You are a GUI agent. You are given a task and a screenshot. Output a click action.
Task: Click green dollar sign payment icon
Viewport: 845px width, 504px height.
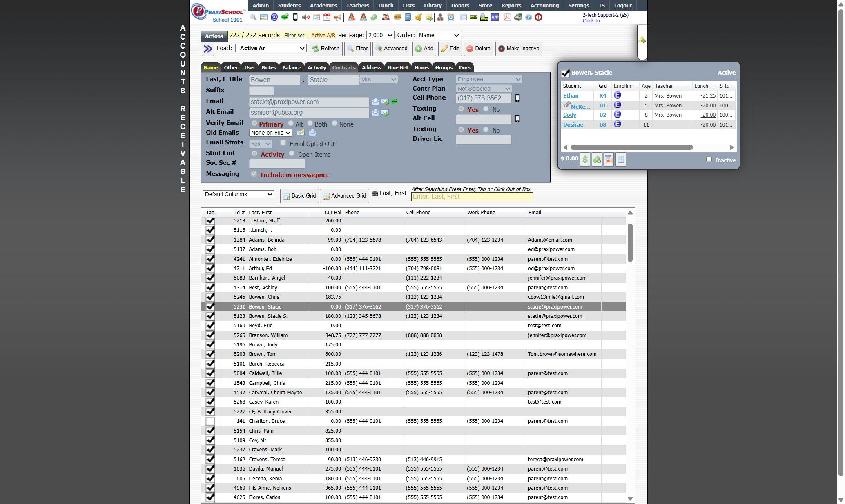click(585, 160)
